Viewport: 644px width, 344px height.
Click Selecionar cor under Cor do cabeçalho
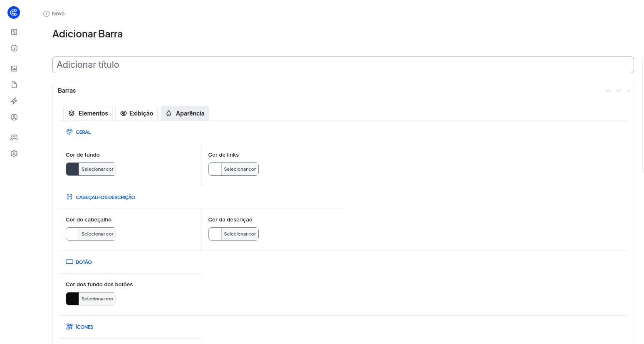pos(97,234)
